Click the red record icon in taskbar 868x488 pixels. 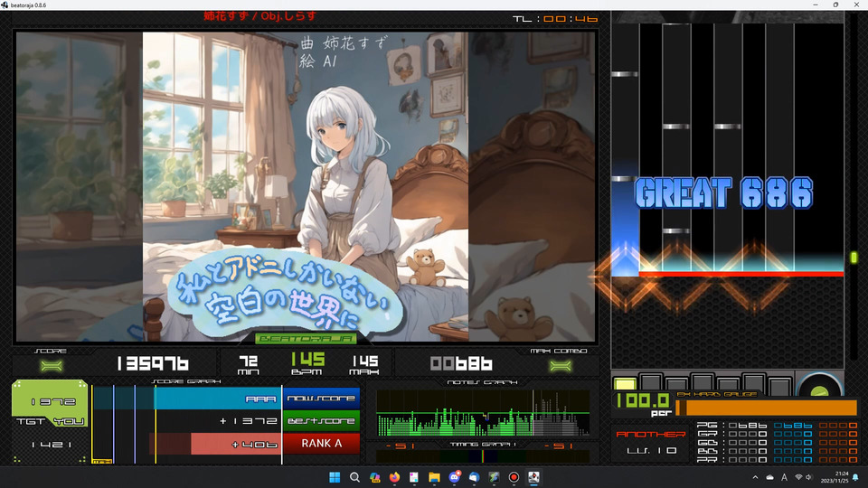tap(514, 477)
